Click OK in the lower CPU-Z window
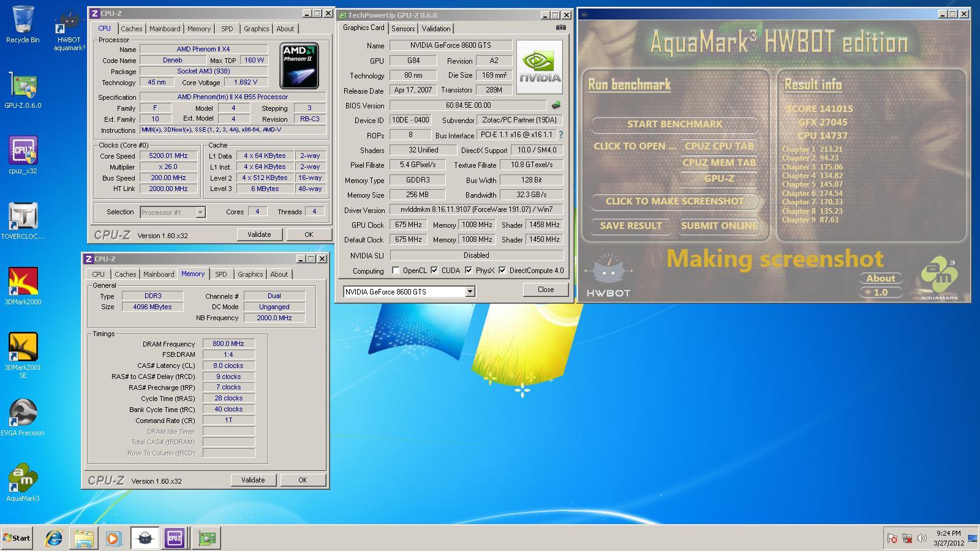Image resolution: width=980 pixels, height=551 pixels. click(x=303, y=480)
